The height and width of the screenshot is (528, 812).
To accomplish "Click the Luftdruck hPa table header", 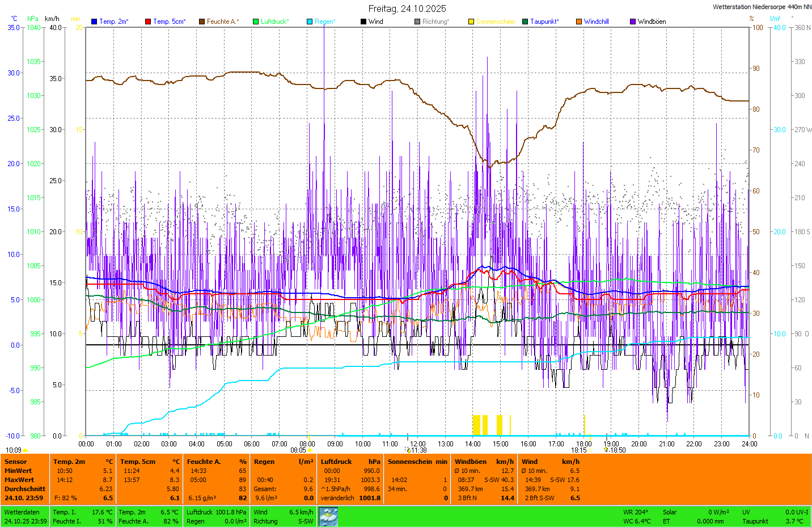I will 350,462.
